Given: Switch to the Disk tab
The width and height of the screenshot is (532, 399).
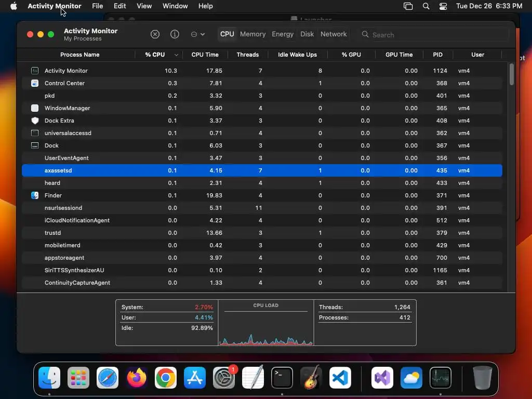Looking at the screenshot, I should coord(307,34).
